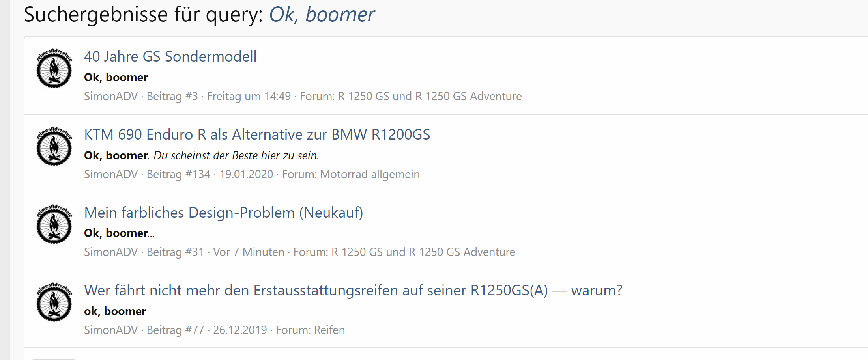
Task: Open forum R 1250 GS link on Beitrag #31
Action: [x=423, y=252]
